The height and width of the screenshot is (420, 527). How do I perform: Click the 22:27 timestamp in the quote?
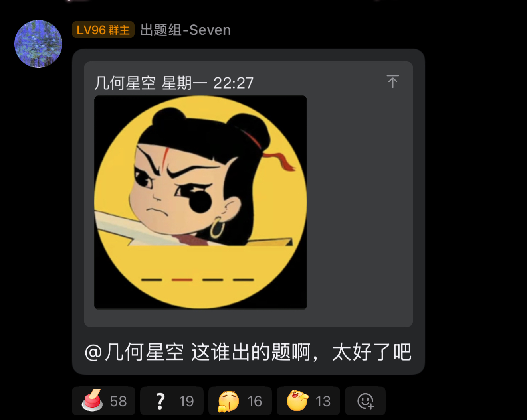click(234, 83)
